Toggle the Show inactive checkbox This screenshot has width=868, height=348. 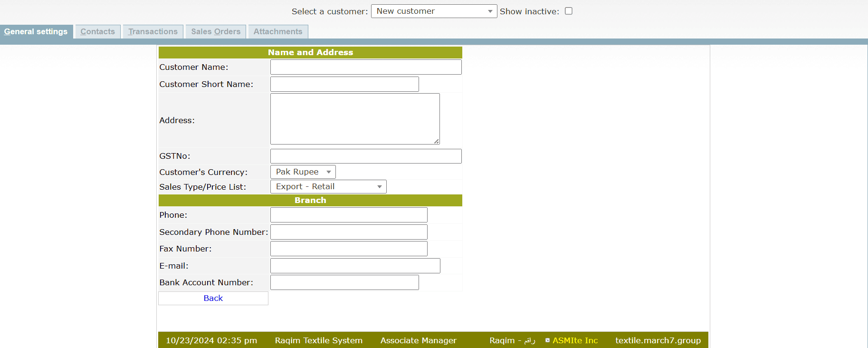coord(568,11)
